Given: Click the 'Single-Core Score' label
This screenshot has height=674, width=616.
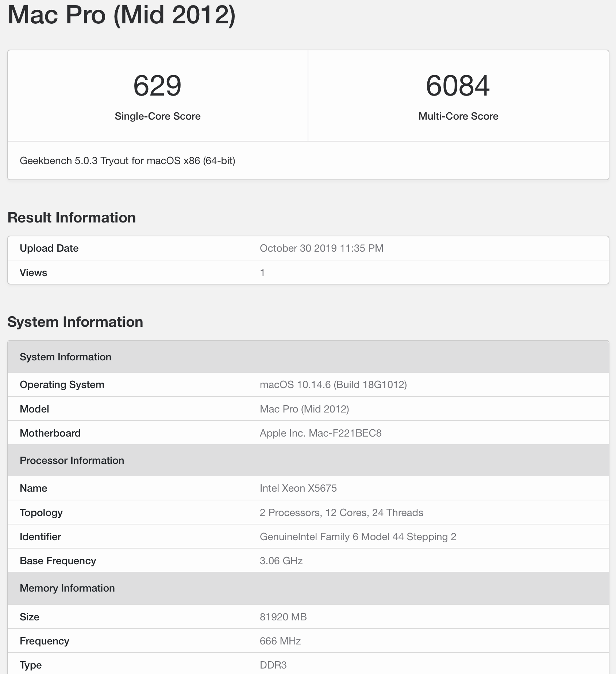Looking at the screenshot, I should click(x=158, y=116).
